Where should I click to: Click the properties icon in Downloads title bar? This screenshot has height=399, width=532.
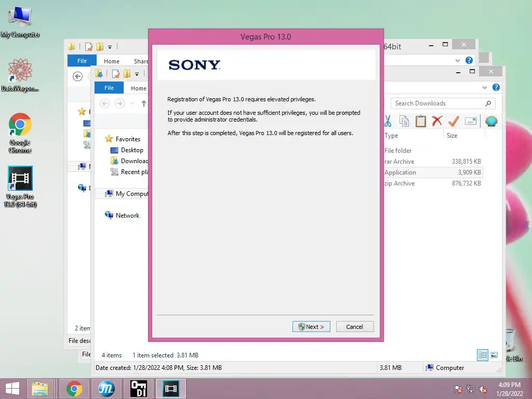[x=116, y=74]
